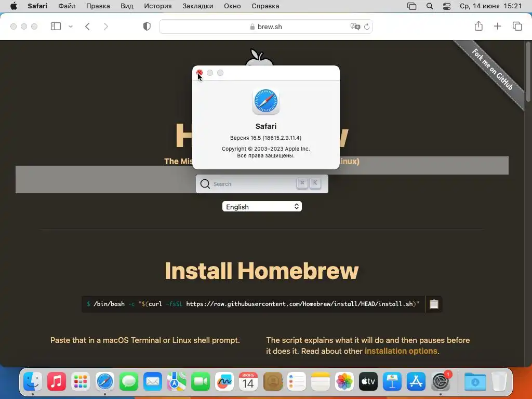Screen dimensions: 532x399
Task: Open Spotlight search in menu bar
Action: click(x=430, y=6)
